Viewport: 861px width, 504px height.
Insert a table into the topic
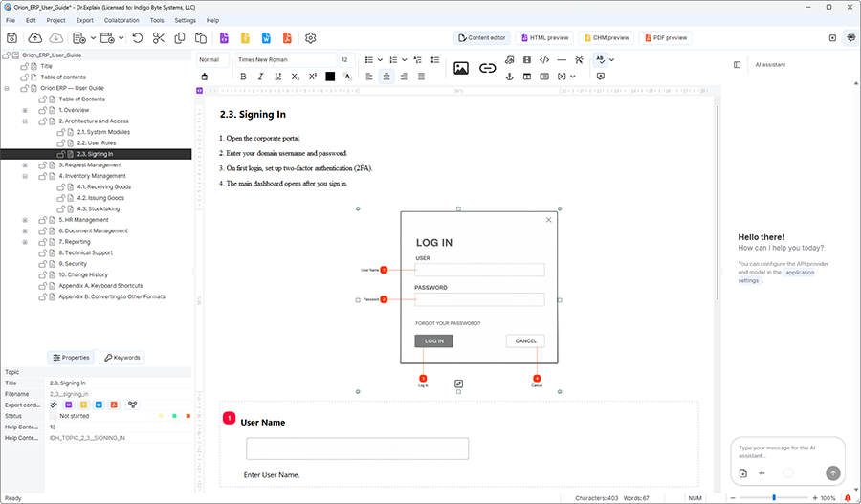coord(526,77)
